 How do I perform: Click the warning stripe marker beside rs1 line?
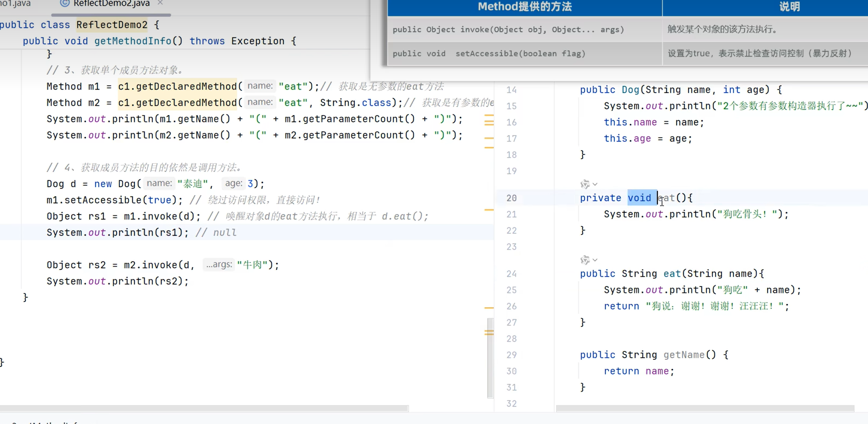pyautogui.click(x=489, y=210)
